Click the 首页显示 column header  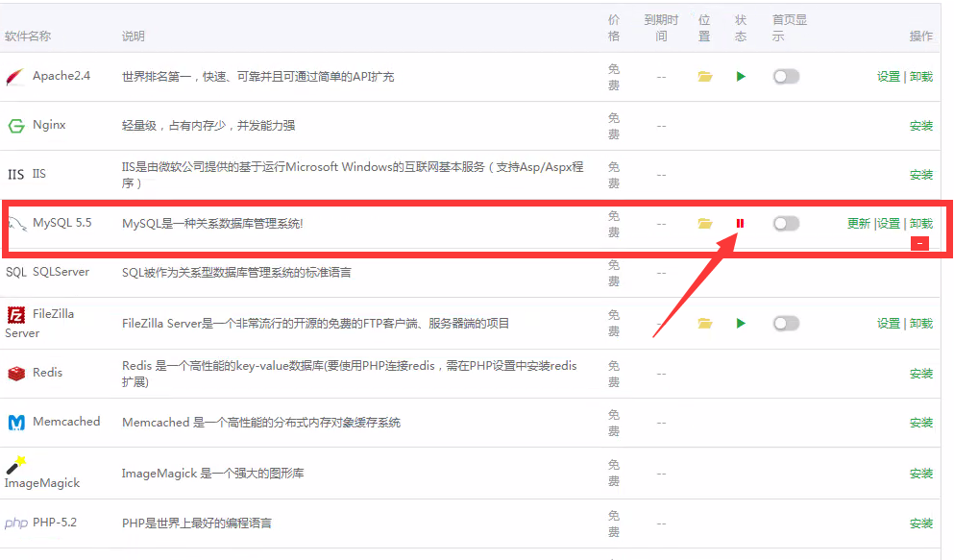[790, 28]
